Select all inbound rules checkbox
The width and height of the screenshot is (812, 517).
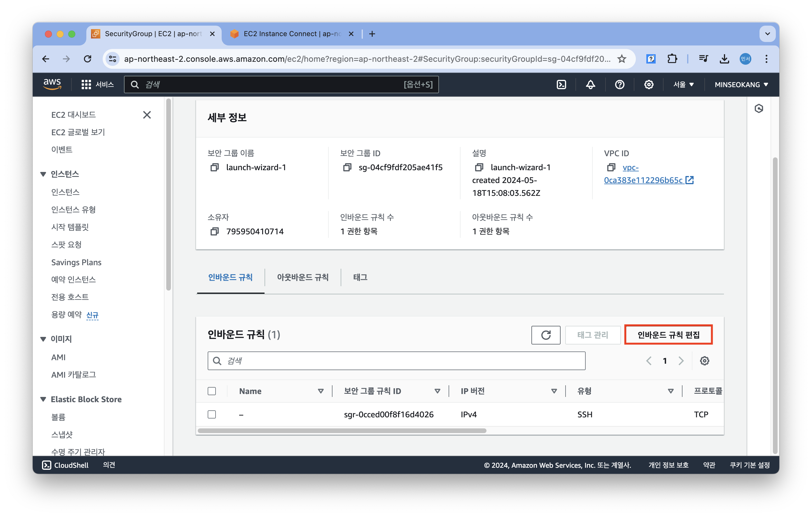click(212, 391)
